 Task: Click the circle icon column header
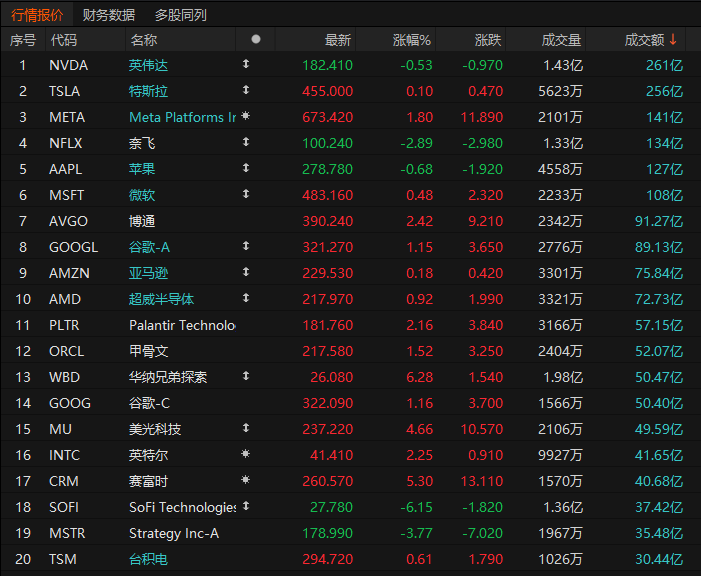click(256, 39)
